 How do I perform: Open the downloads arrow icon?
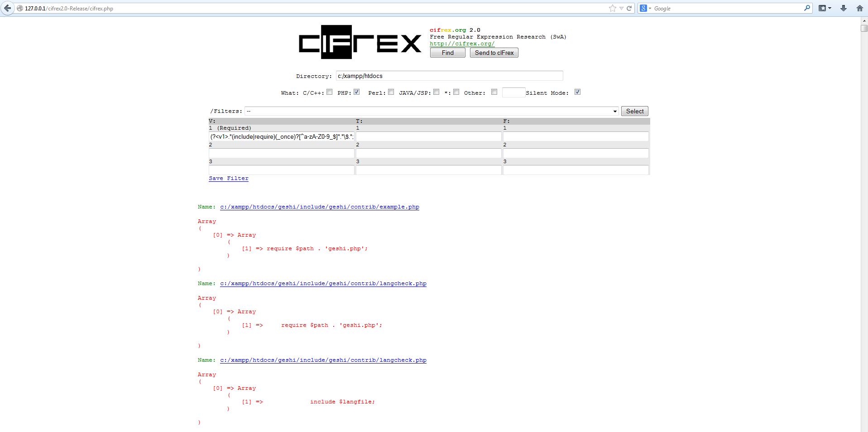coord(843,8)
